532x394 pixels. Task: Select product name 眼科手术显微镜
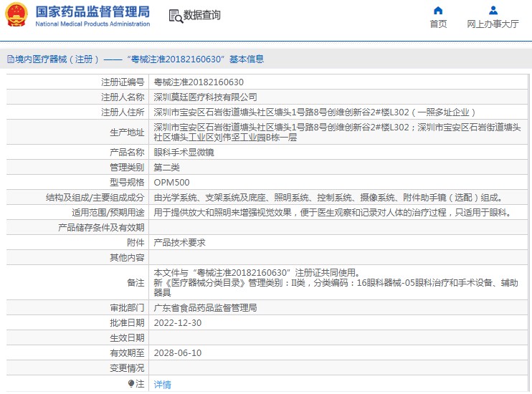point(184,153)
